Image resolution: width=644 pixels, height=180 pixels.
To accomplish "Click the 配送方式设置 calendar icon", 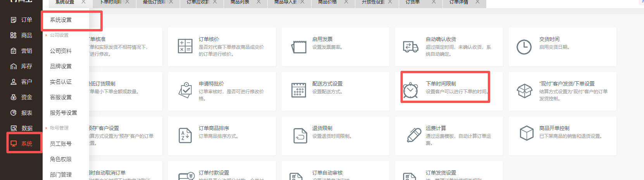I will pos(299,90).
